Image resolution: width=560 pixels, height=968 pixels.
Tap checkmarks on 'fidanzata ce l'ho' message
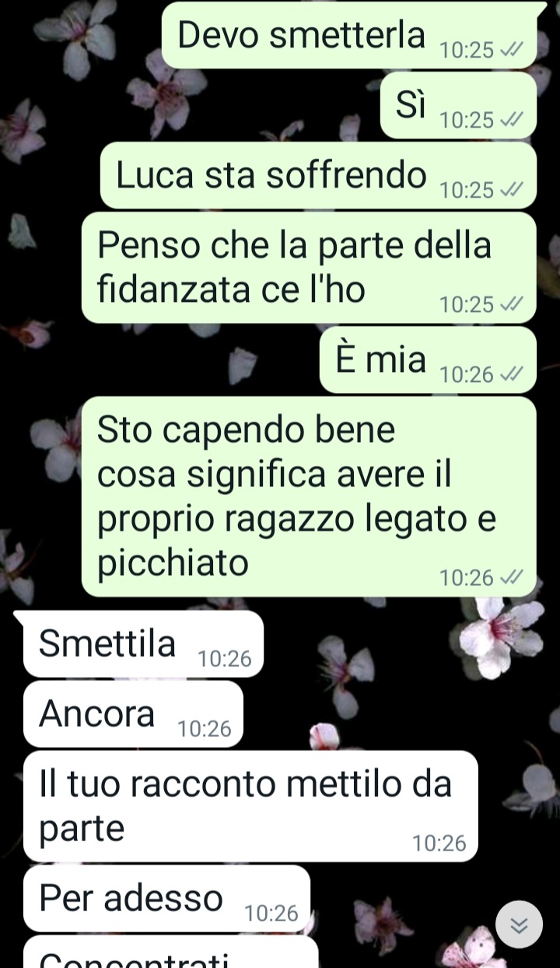(512, 304)
